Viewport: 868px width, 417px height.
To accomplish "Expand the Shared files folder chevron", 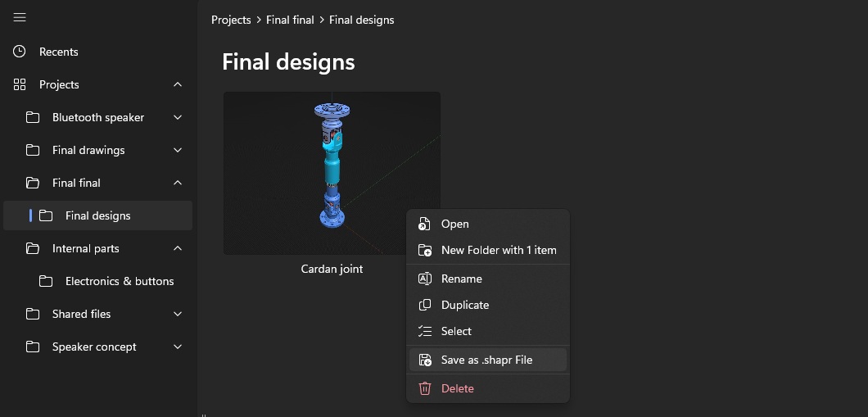I will (x=178, y=314).
